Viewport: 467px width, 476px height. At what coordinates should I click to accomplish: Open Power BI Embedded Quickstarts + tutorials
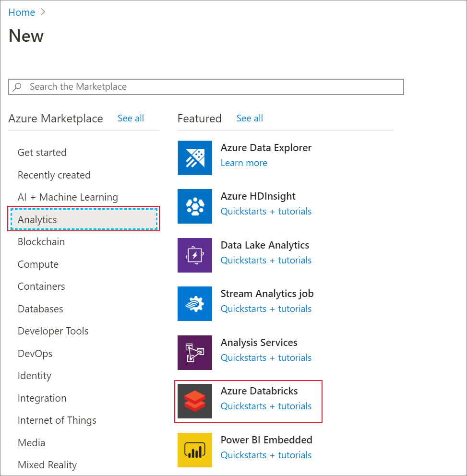coord(266,455)
